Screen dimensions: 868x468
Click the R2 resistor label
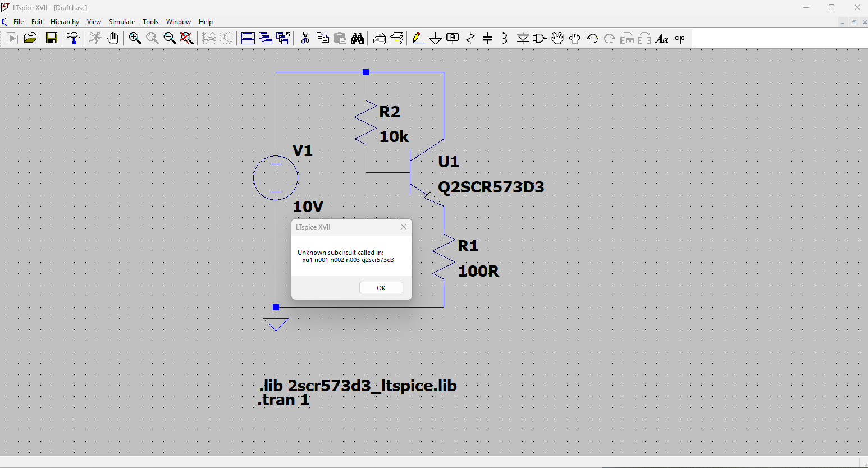click(390, 112)
